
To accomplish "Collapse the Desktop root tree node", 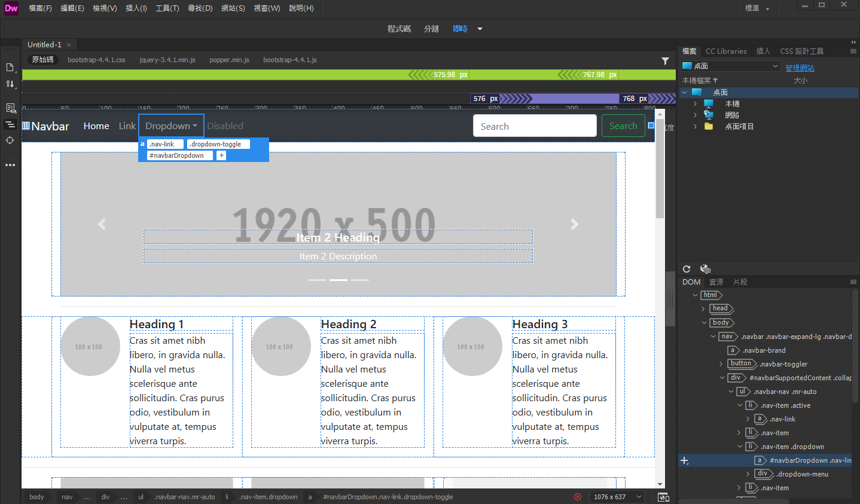I will (x=685, y=92).
